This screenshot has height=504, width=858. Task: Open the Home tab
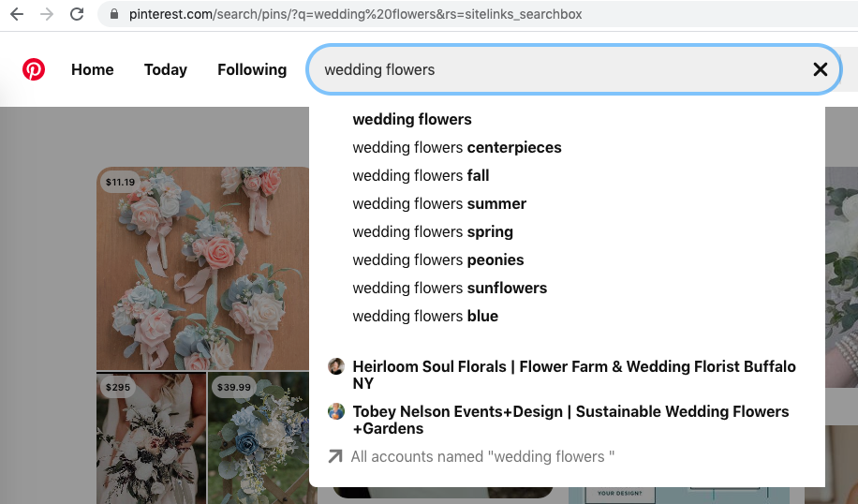[93, 69]
